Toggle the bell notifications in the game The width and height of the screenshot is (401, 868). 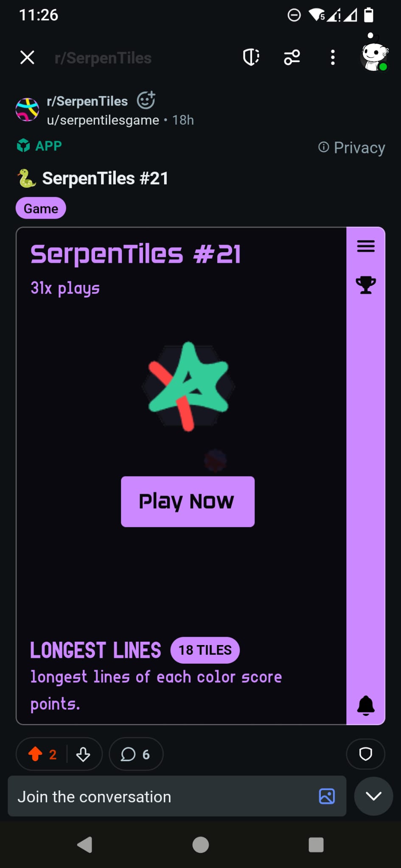tap(366, 706)
